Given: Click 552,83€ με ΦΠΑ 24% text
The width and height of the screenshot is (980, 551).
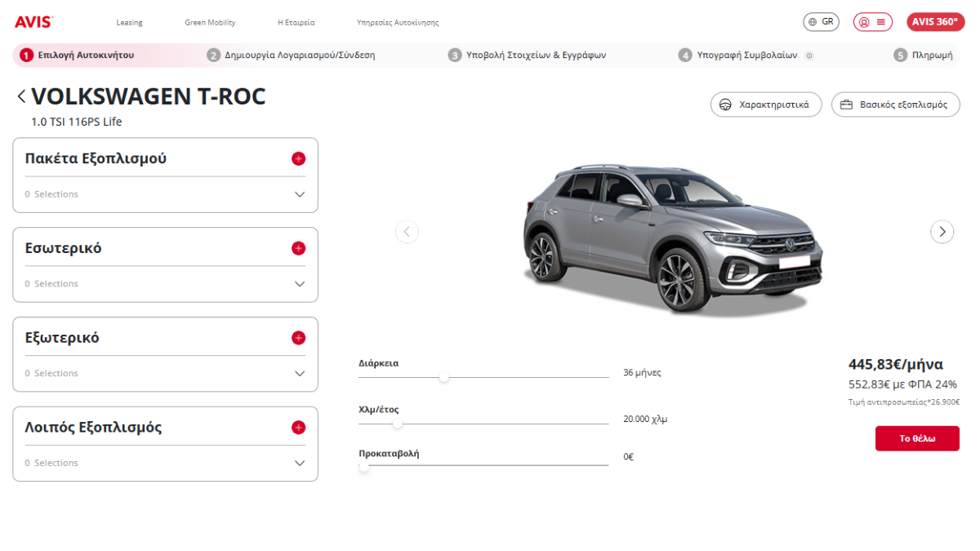Looking at the screenshot, I should pos(902,384).
